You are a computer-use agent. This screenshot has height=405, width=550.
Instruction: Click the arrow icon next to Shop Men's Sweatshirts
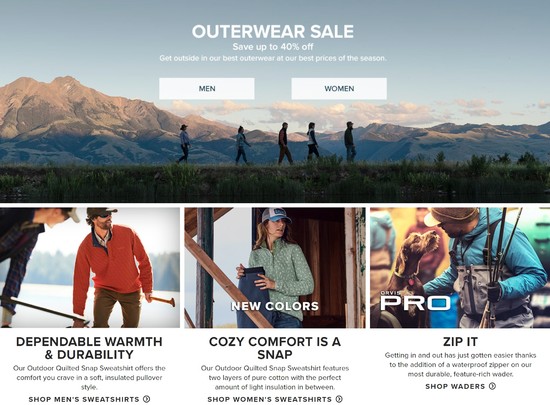tap(147, 399)
